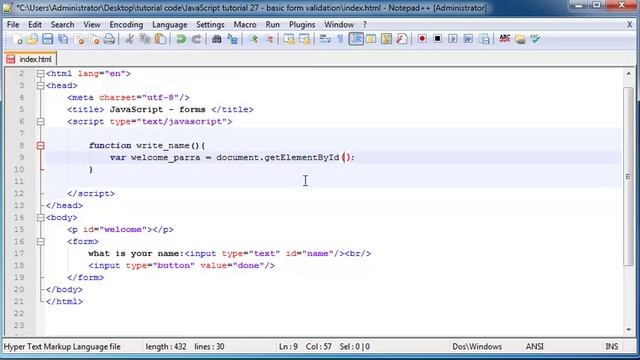640x360 pixels.
Task: Place cursor inside getElementById parentheses
Action: (347, 158)
